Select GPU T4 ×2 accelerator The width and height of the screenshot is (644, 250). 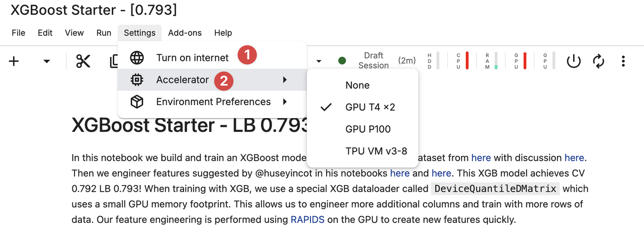point(362,107)
